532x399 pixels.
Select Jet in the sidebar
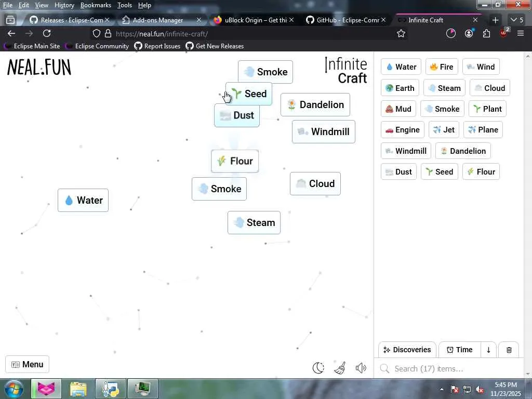(x=444, y=130)
